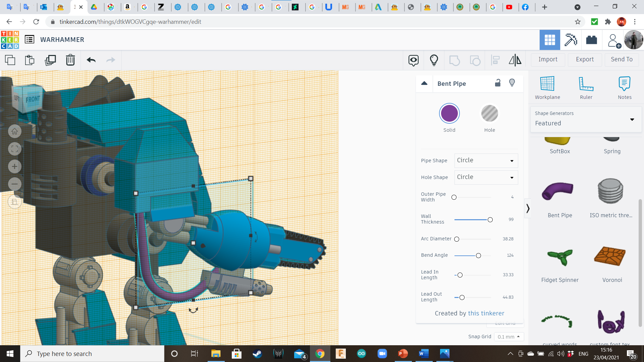Toggle Bent Pipe visibility lightbulb
The image size is (644, 362).
512,83
